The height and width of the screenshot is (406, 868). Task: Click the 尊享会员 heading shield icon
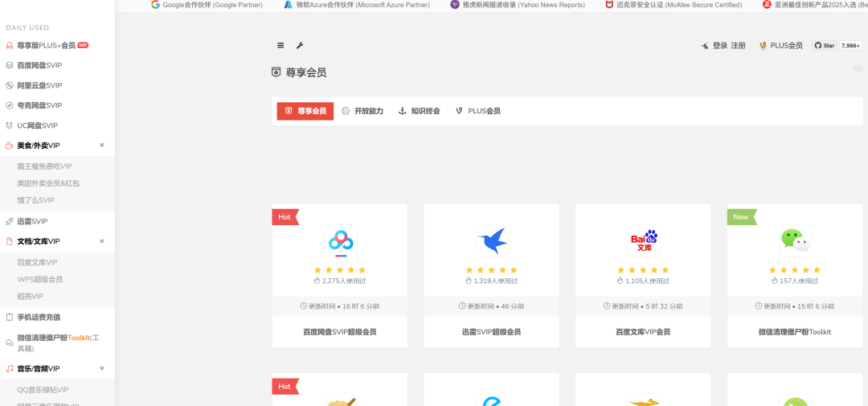[276, 72]
